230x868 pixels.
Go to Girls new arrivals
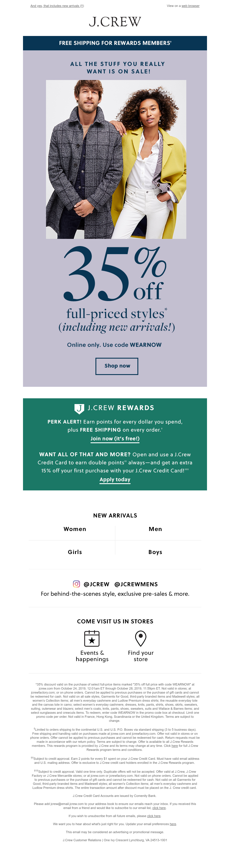[x=75, y=552]
